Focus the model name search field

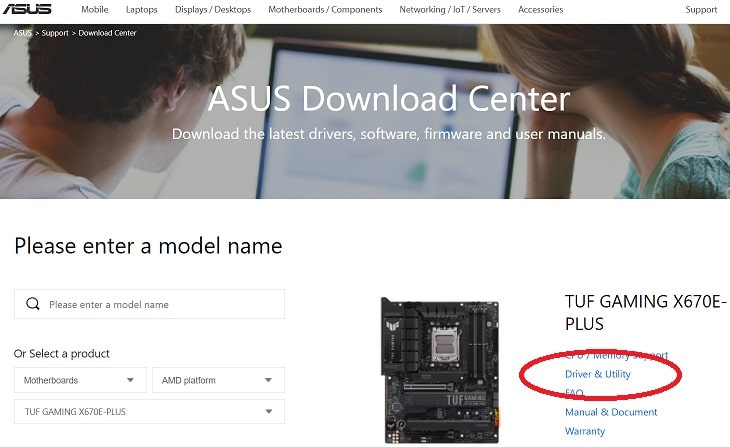pos(149,304)
